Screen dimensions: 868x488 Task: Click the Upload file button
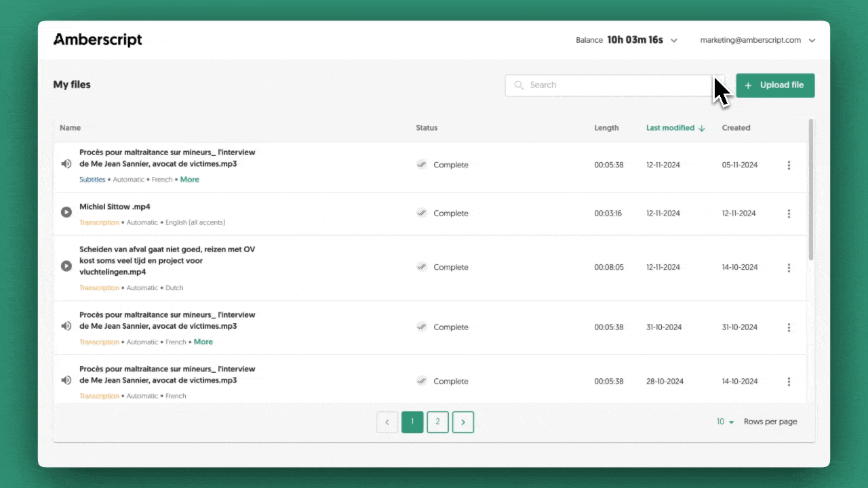click(x=775, y=85)
